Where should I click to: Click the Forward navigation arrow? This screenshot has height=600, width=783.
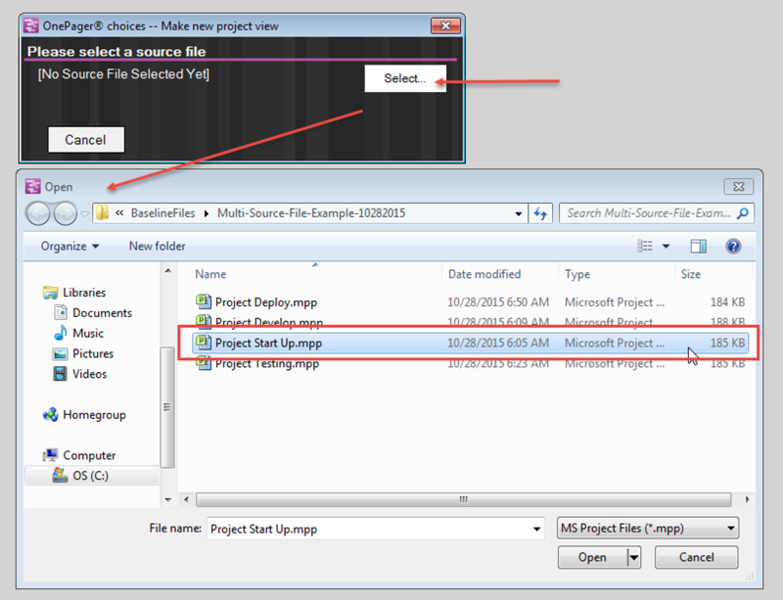coord(65,213)
